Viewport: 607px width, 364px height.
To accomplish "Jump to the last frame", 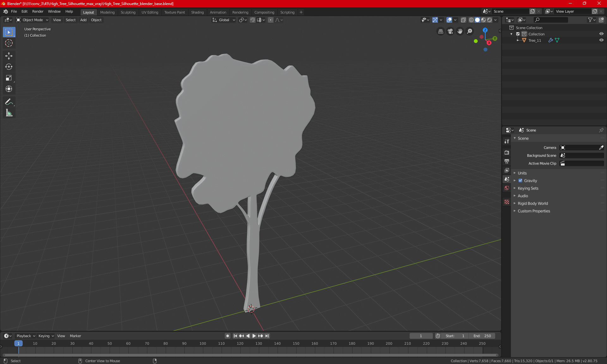I will pos(267,336).
